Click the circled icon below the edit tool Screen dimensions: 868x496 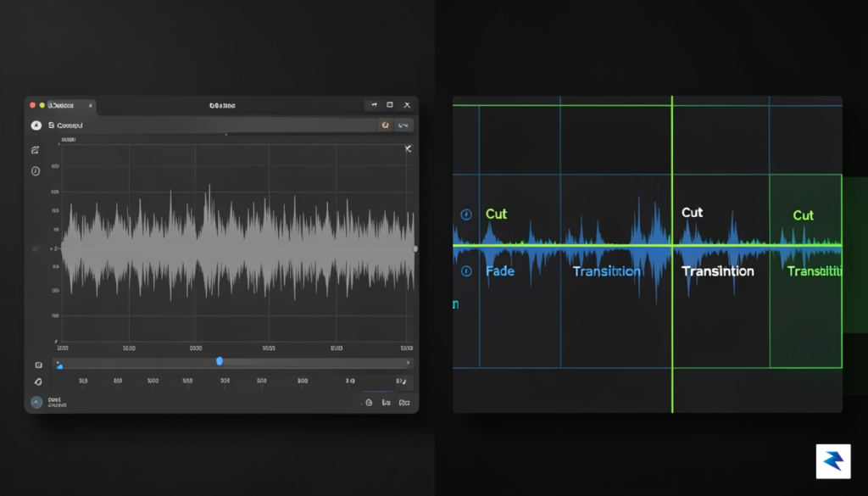pos(36,171)
